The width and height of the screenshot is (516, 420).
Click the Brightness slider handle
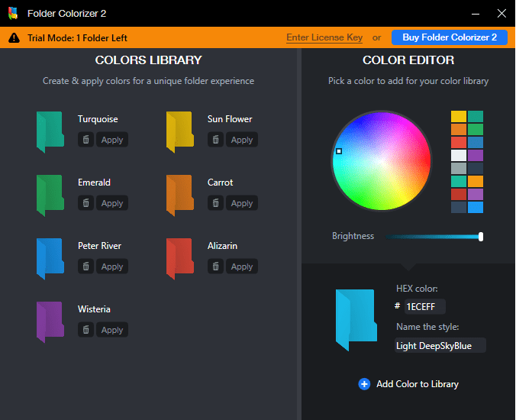[x=481, y=236]
